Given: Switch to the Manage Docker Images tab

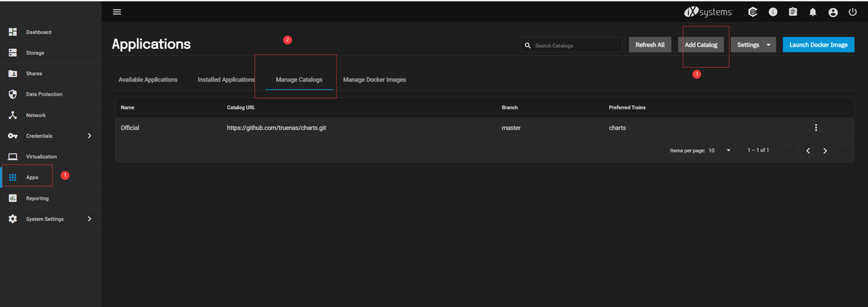Looking at the screenshot, I should 374,79.
